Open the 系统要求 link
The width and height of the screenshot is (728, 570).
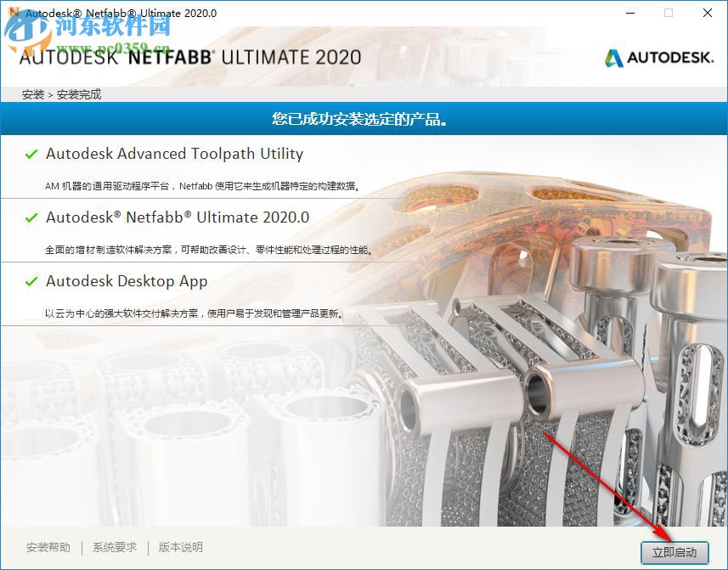coord(113,548)
